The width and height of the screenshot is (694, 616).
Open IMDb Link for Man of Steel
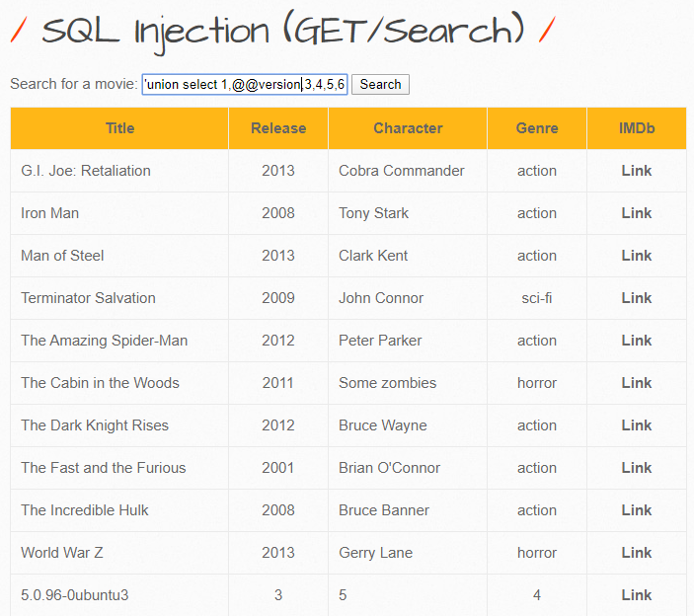[636, 256]
